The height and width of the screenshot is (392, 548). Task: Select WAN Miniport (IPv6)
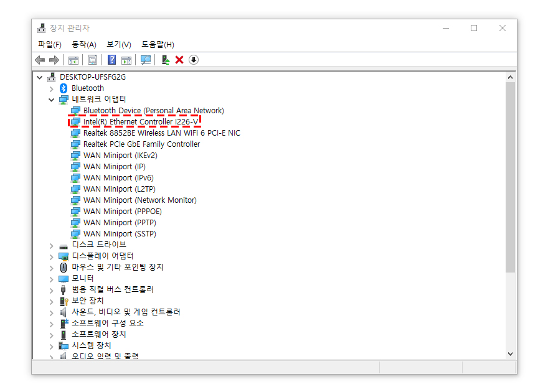[x=118, y=178]
